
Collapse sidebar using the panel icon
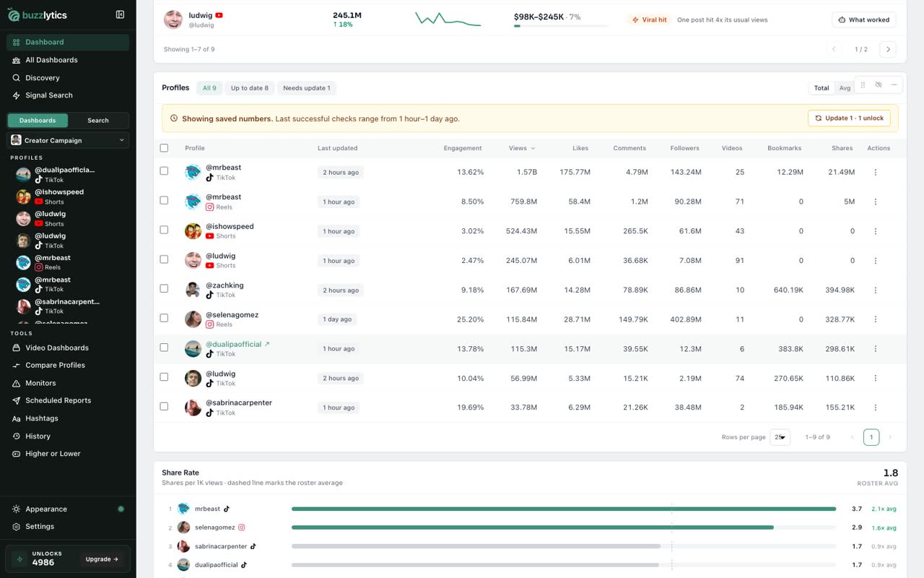(x=120, y=14)
